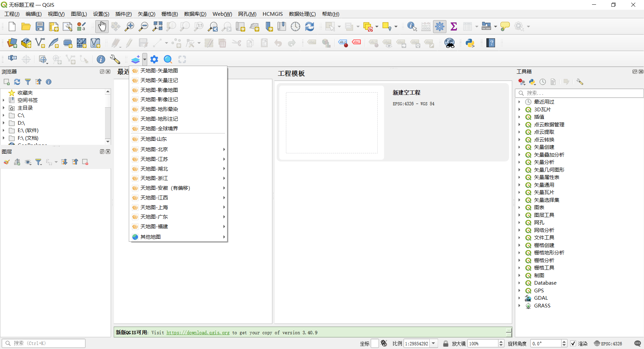Open the download.qgis.org link
Image resolution: width=644 pixels, height=349 pixels.
(x=198, y=333)
